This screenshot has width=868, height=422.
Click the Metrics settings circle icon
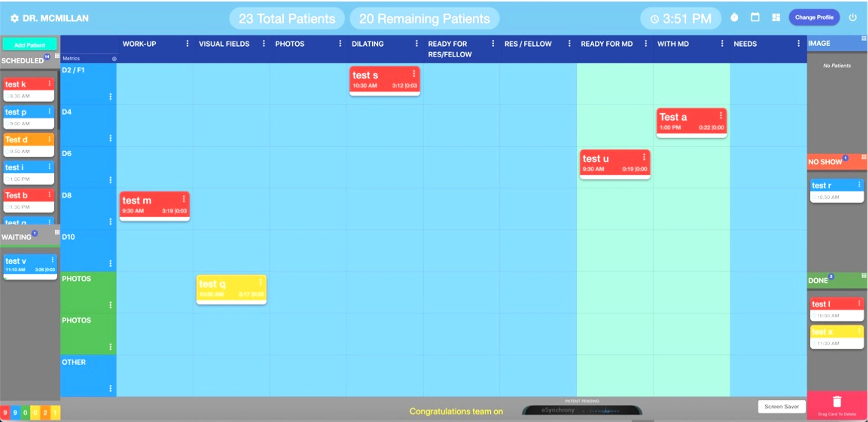[114, 59]
